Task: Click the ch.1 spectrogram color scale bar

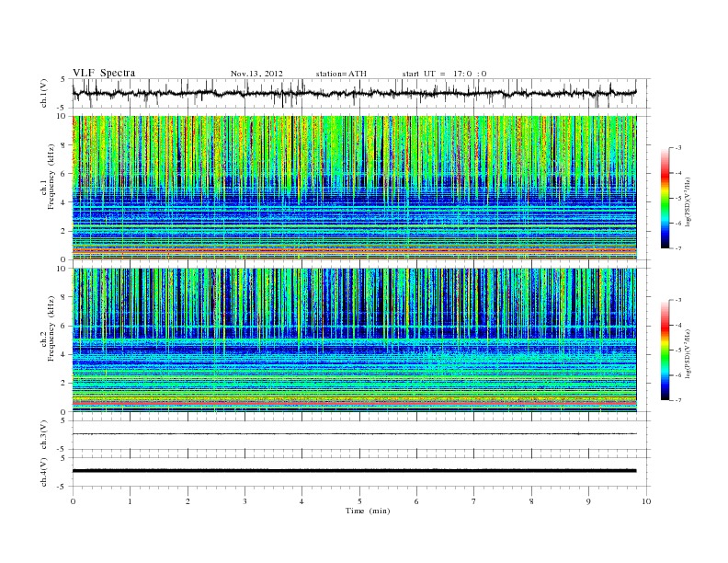Action: pos(665,198)
